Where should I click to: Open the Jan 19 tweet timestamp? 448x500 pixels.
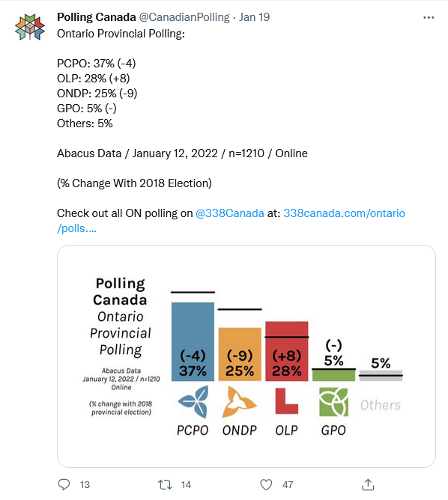(x=254, y=17)
